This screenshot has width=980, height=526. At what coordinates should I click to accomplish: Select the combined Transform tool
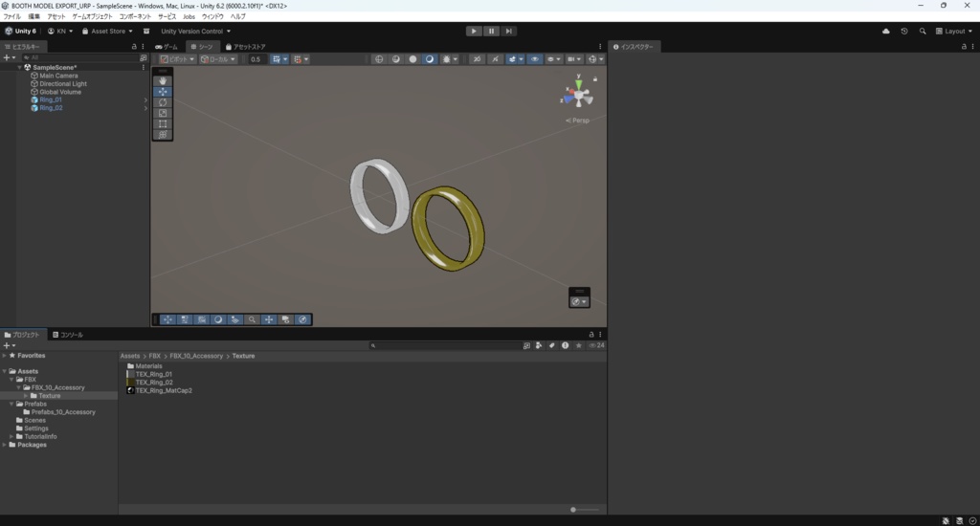tap(163, 134)
